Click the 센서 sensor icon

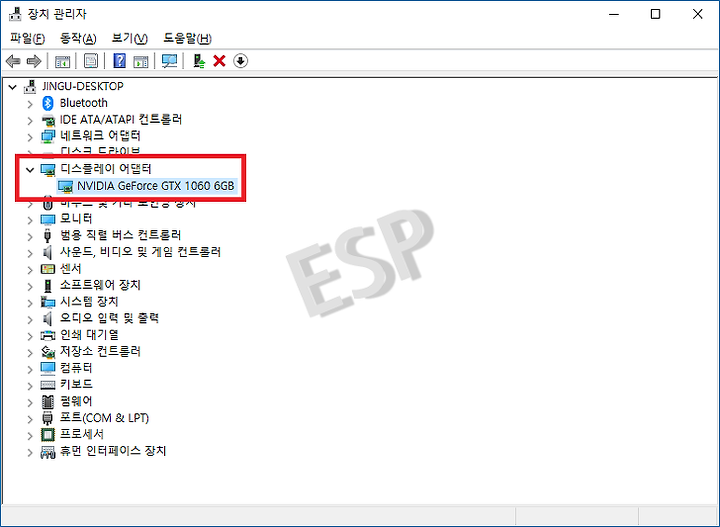[48, 269]
